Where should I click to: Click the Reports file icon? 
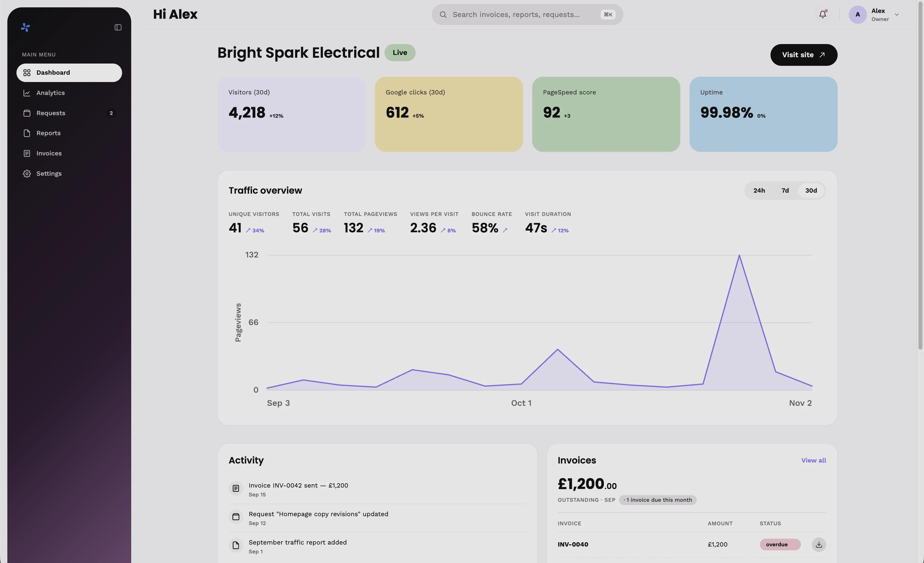(27, 133)
